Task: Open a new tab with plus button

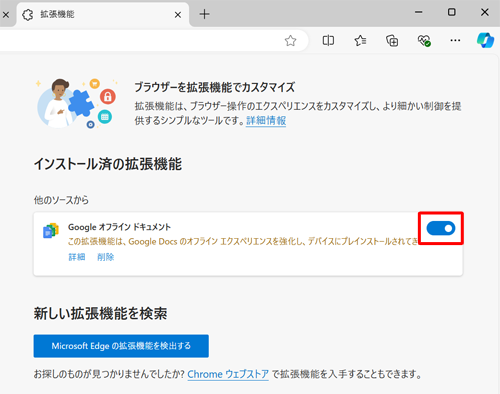Action: point(204,14)
